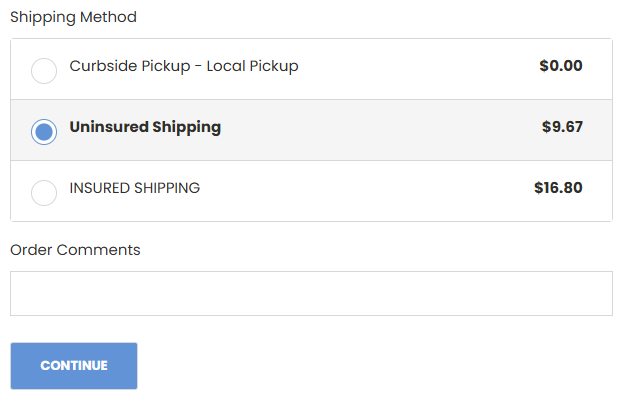623x410 pixels.
Task: Click the $9.67 shipping price
Action: [561, 128]
